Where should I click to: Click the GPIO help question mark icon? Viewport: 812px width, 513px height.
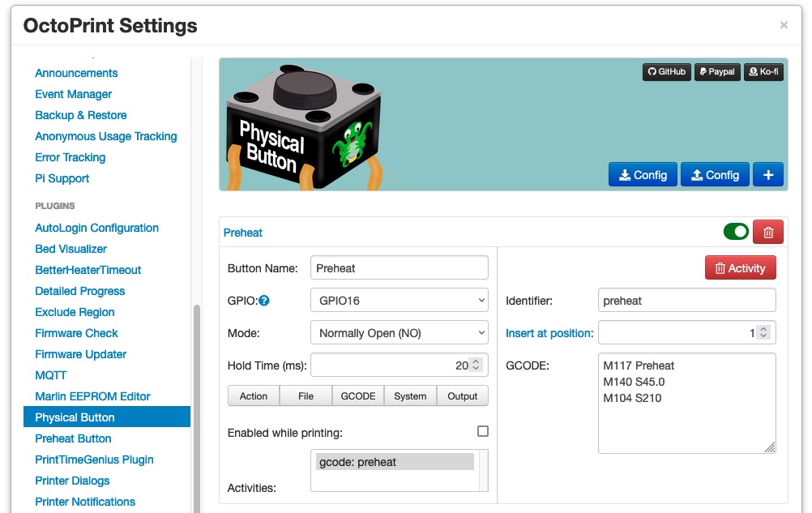click(x=264, y=301)
